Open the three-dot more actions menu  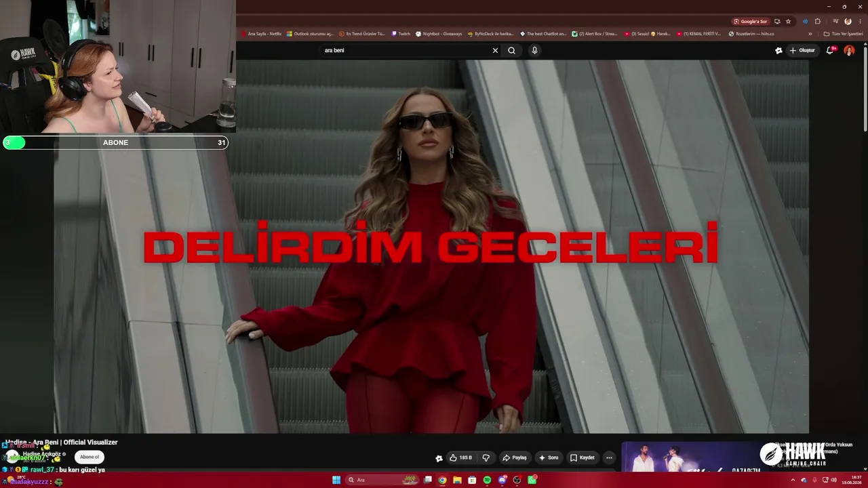click(609, 457)
